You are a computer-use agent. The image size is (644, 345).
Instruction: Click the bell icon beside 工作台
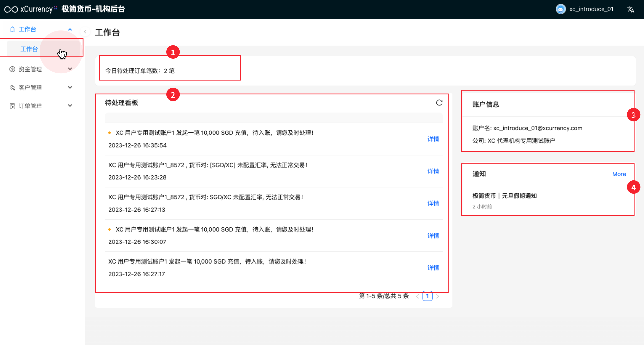click(12, 29)
